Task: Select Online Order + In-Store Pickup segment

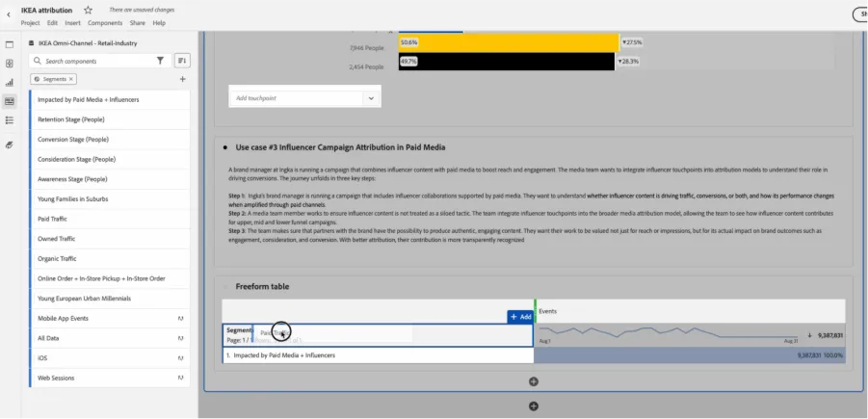Action: tap(110, 279)
